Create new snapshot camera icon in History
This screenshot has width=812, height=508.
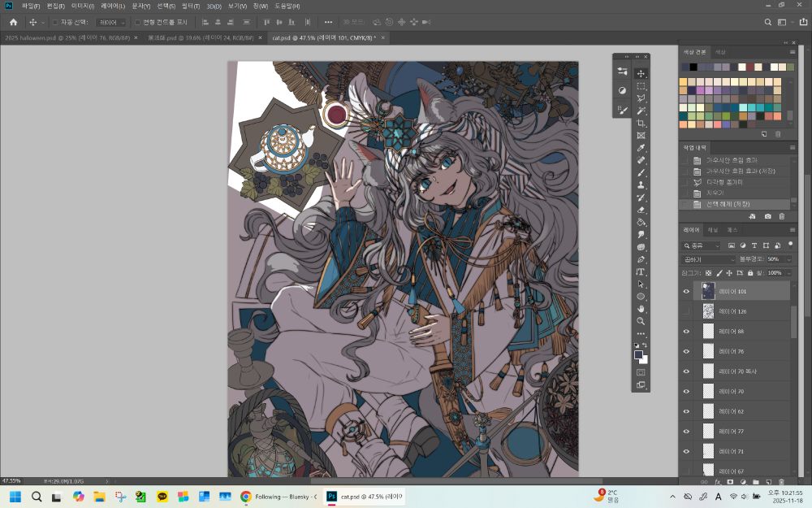767,216
